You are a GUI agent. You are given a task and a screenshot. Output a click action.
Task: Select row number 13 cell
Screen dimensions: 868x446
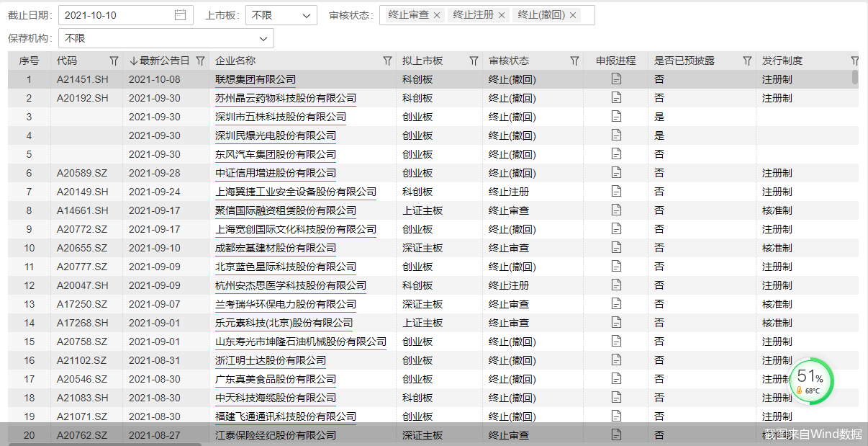click(x=30, y=304)
